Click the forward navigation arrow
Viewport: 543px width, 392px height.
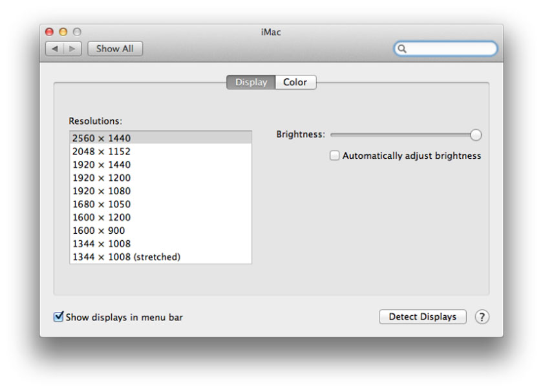(x=72, y=48)
